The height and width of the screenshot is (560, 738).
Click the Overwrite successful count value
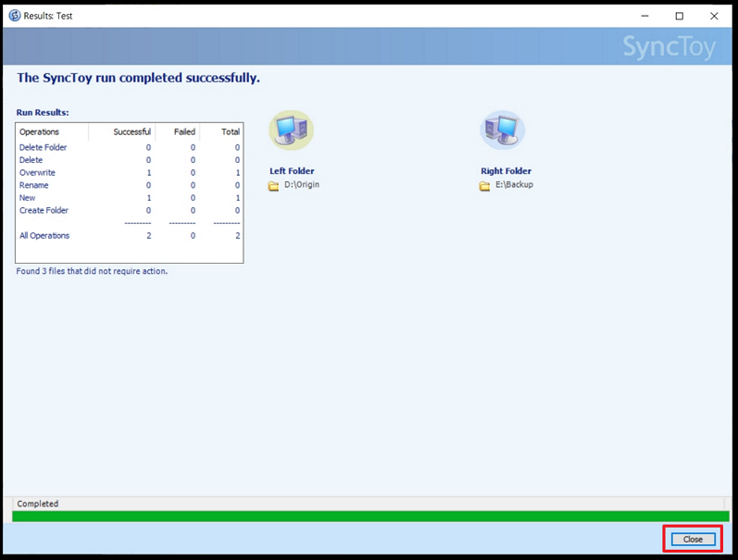coord(149,173)
